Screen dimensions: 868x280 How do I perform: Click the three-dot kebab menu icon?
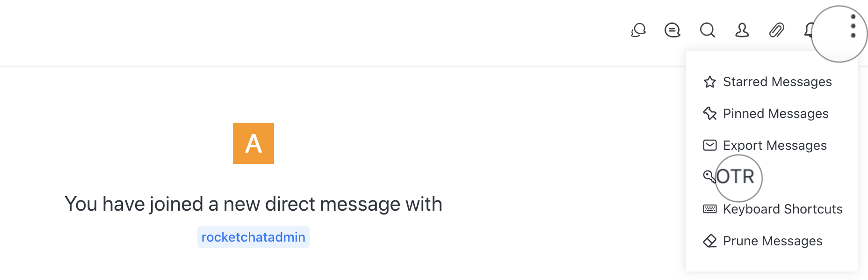tap(853, 26)
